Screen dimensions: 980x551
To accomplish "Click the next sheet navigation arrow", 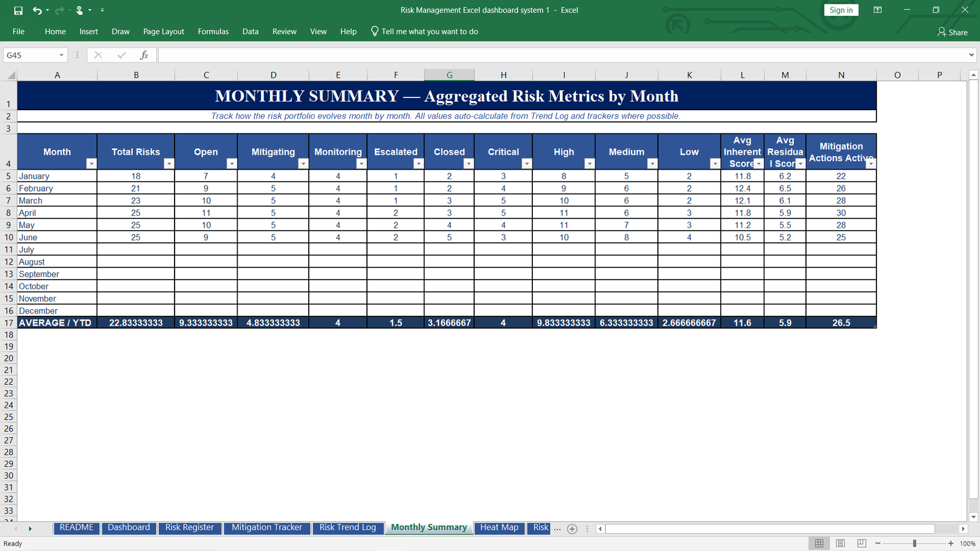I will 30,529.
